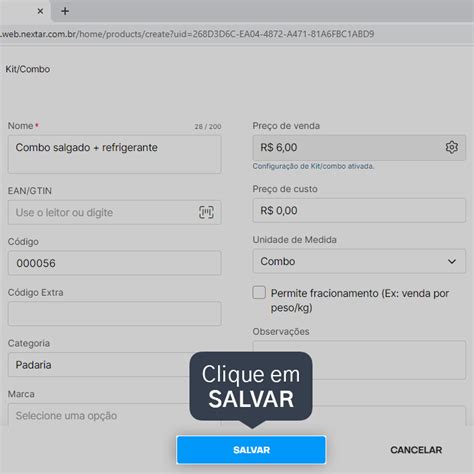474x474 pixels.
Task: Enable Permite fracionamento checkbox
Action: click(x=259, y=292)
